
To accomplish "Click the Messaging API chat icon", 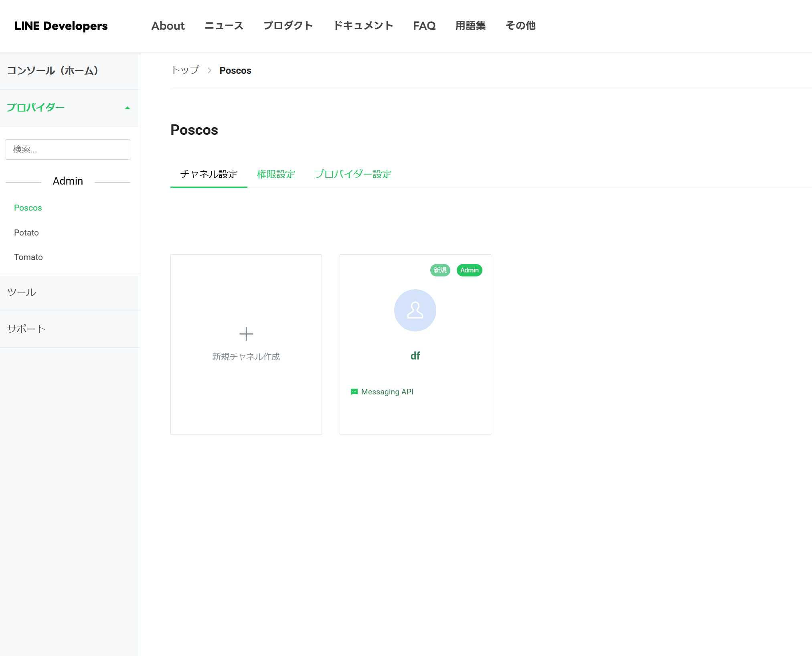I will pos(354,392).
